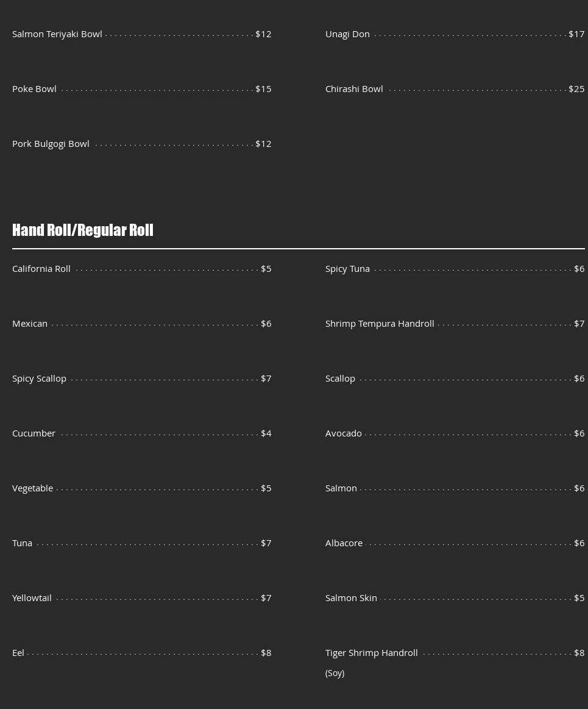This screenshot has height=709, width=588.
Task: Click the Unagi Don menu item
Action: click(347, 34)
